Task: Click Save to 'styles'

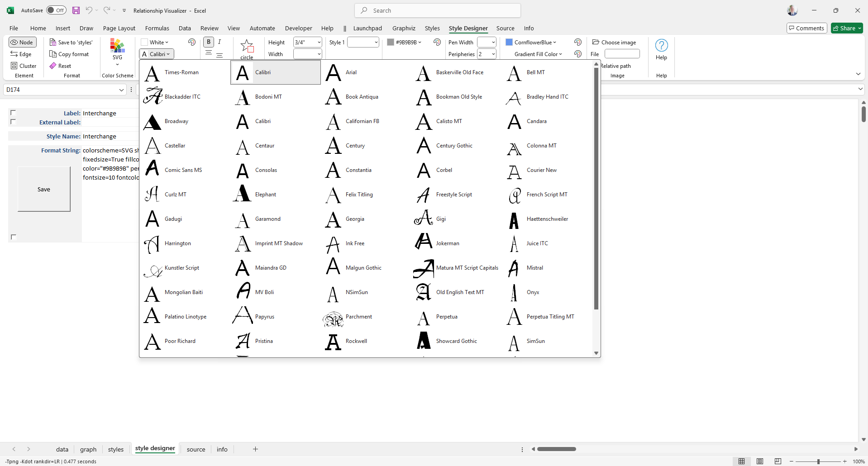Action: 71,42
